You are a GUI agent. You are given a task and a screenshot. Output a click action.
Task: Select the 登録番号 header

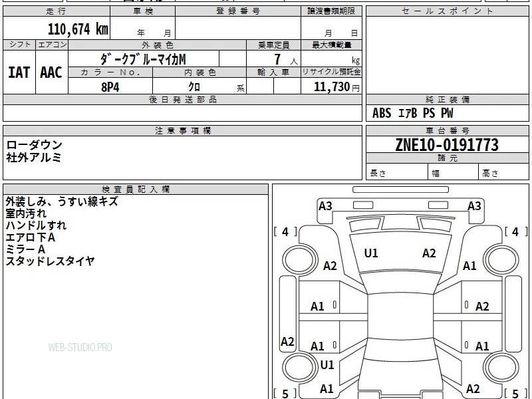[x=238, y=11]
